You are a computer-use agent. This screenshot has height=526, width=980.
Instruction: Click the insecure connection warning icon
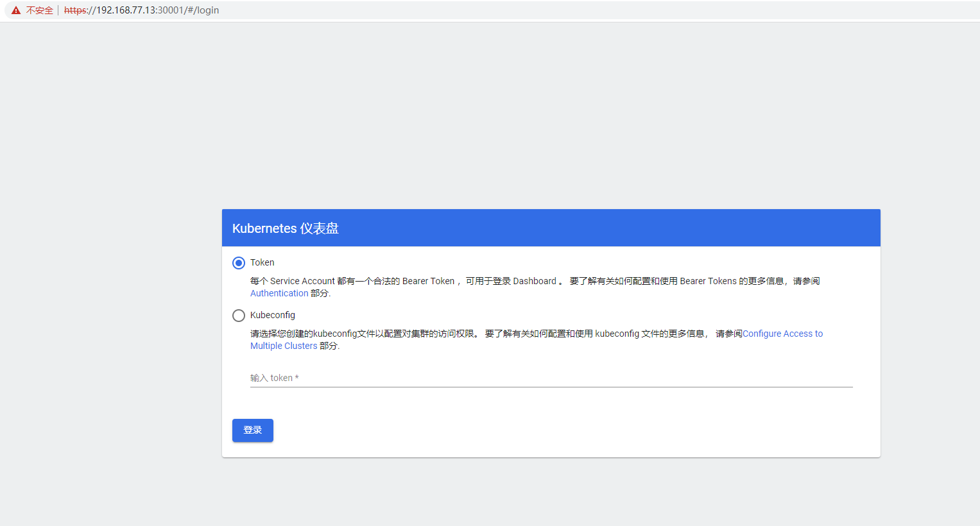pos(16,10)
